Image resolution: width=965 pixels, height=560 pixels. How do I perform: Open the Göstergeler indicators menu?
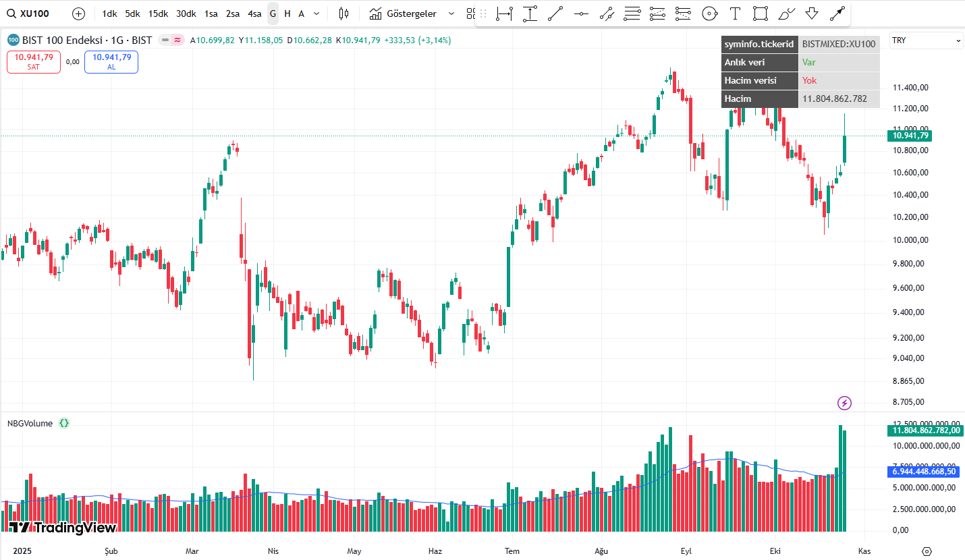404,13
